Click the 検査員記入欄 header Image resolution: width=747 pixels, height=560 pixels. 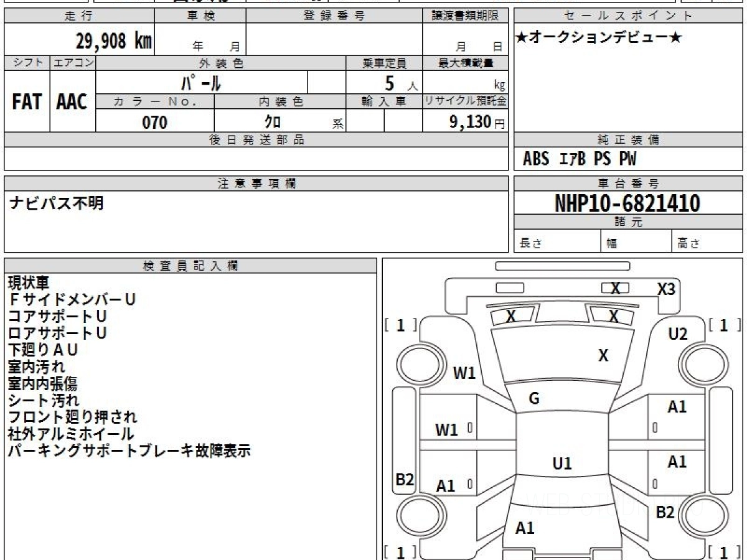click(190, 266)
